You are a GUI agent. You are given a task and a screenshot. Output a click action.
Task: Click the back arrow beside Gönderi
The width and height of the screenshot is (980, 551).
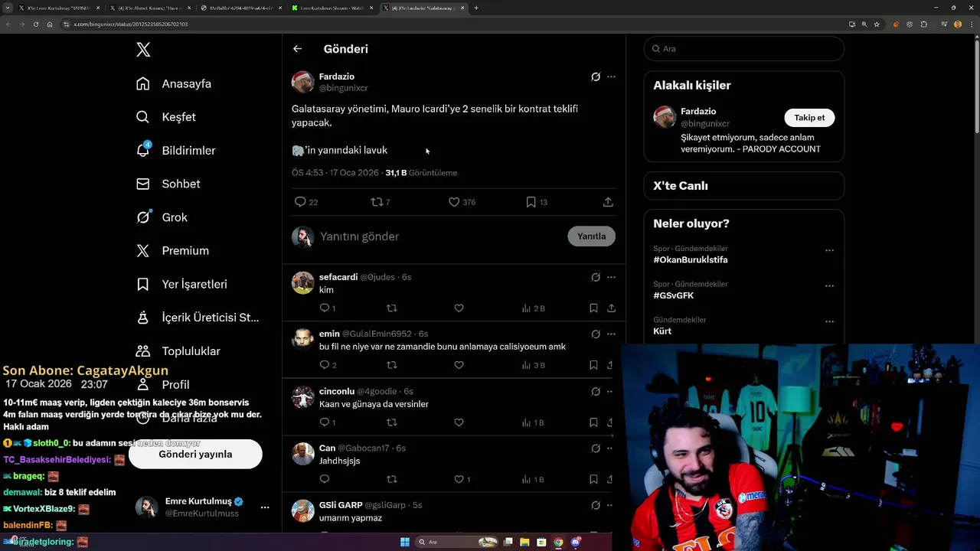[x=297, y=49]
